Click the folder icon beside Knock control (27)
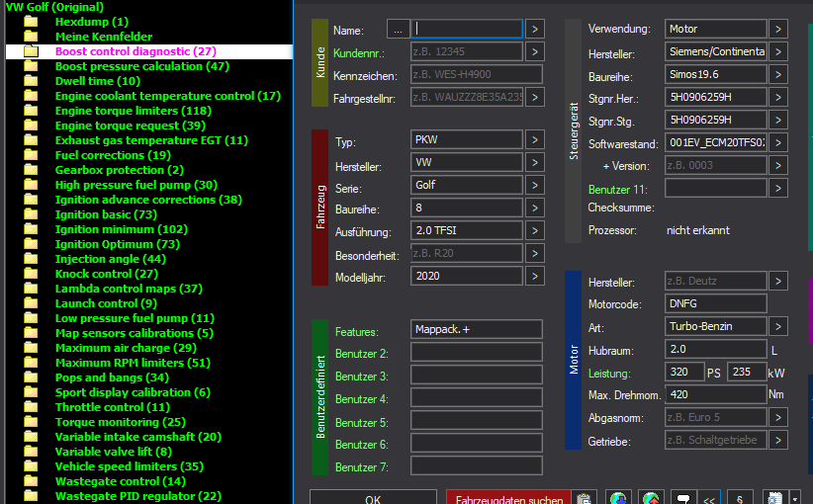The image size is (813, 504). click(31, 274)
